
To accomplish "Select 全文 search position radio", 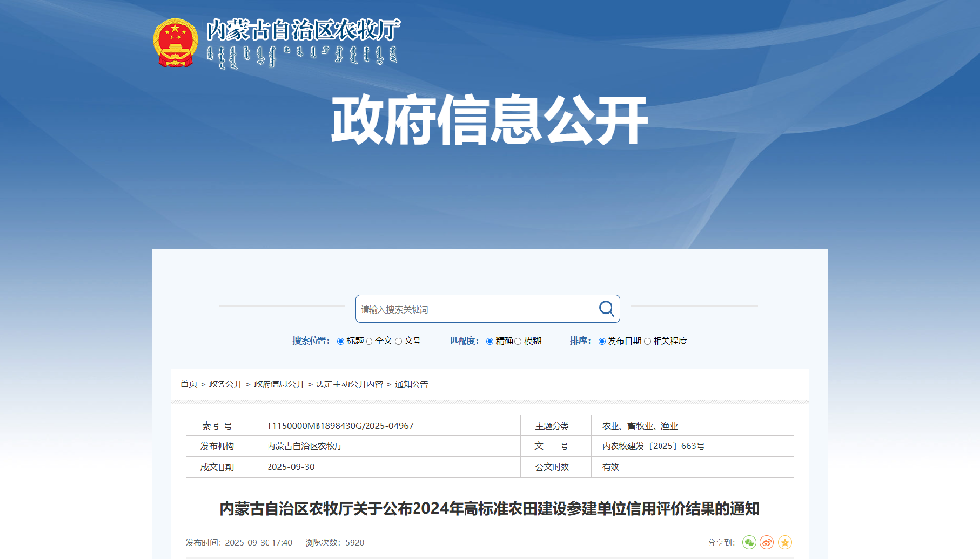I will tap(369, 341).
